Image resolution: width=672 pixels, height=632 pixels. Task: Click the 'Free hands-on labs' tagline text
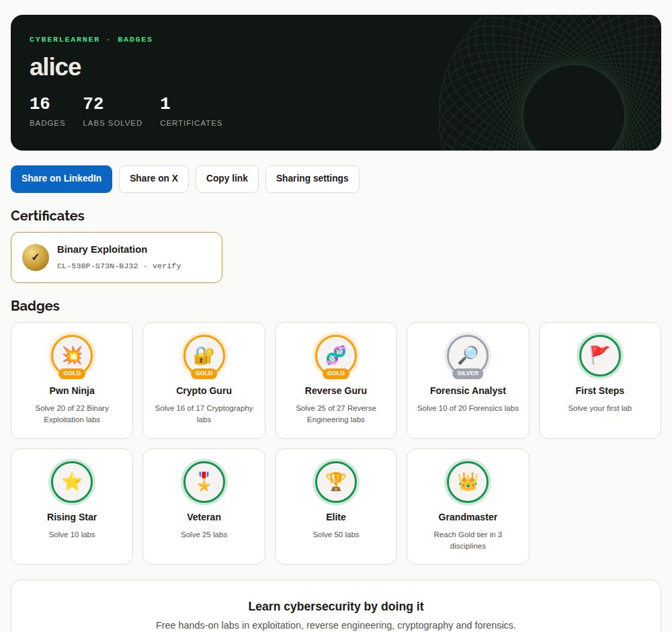(x=336, y=625)
